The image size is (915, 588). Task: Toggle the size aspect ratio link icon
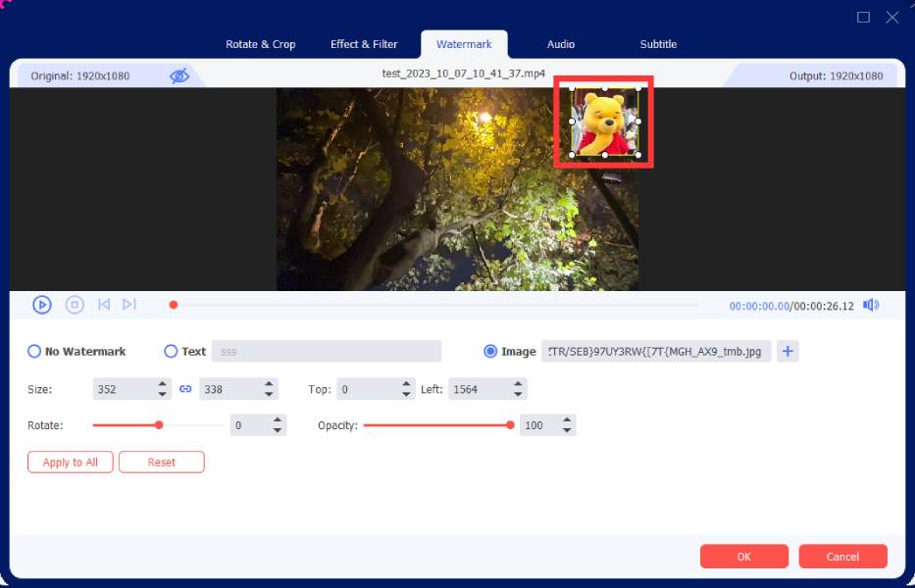pos(185,389)
